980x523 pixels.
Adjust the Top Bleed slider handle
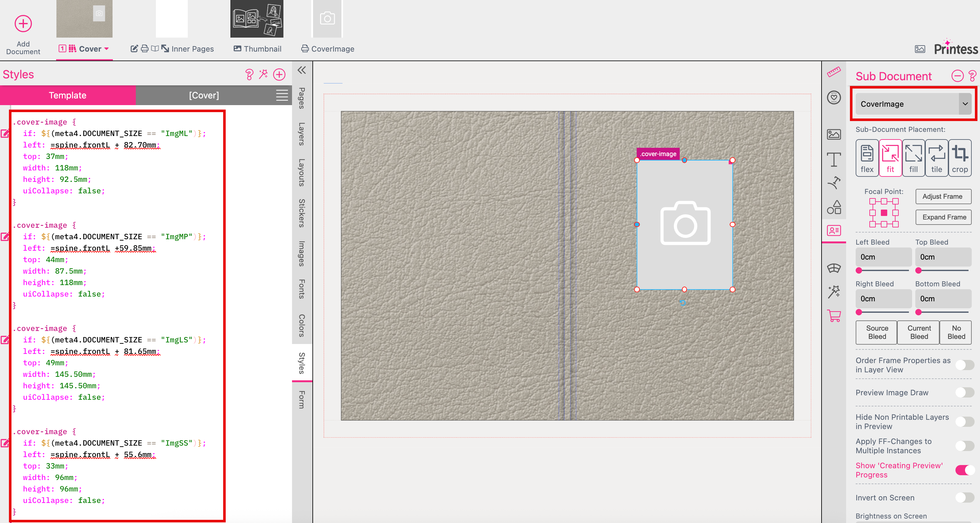point(918,271)
